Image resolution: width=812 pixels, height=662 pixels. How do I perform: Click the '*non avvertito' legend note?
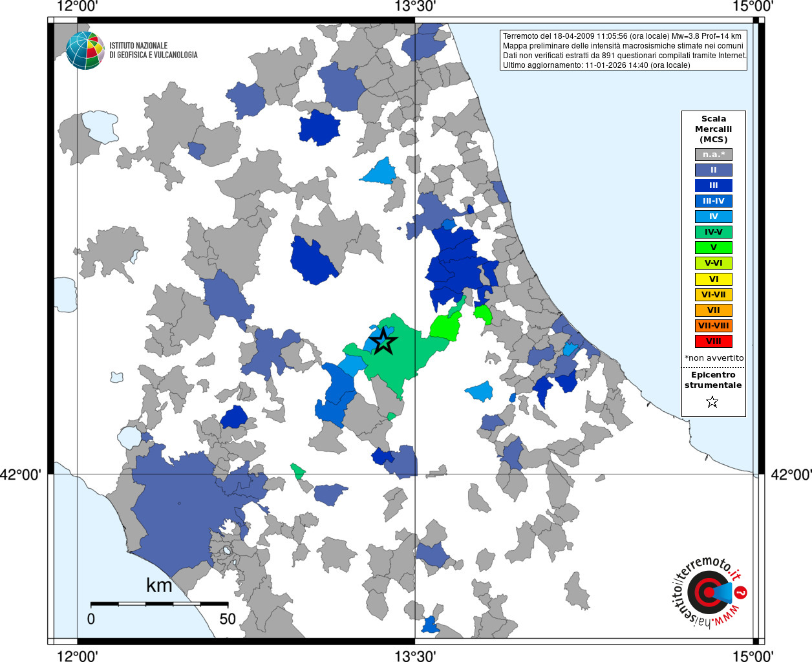(x=714, y=358)
